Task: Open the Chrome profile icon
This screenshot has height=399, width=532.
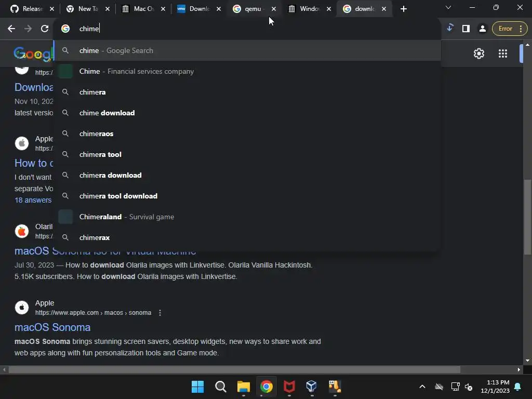Action: (x=482, y=29)
